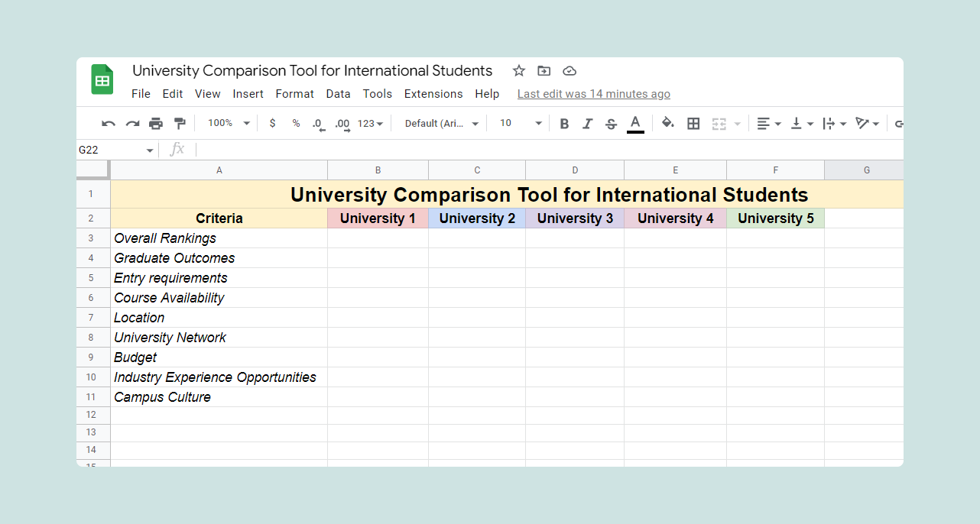Open the text color picker

pos(635,122)
